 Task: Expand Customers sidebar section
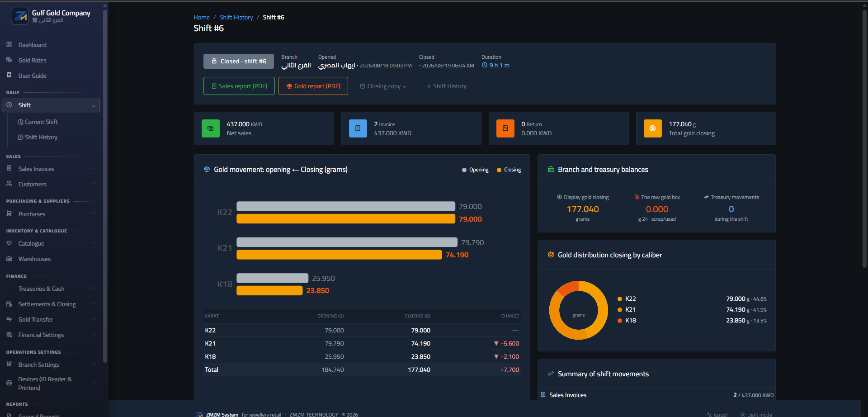click(x=51, y=184)
